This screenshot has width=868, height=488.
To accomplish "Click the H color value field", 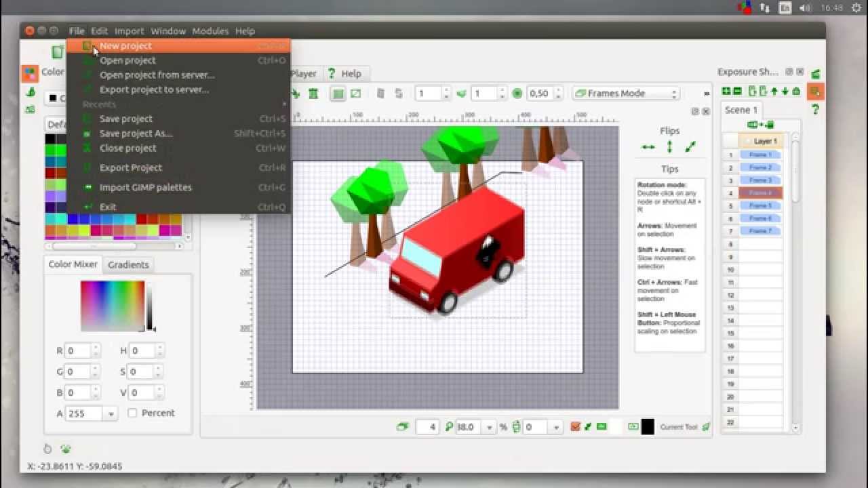I will (x=142, y=350).
